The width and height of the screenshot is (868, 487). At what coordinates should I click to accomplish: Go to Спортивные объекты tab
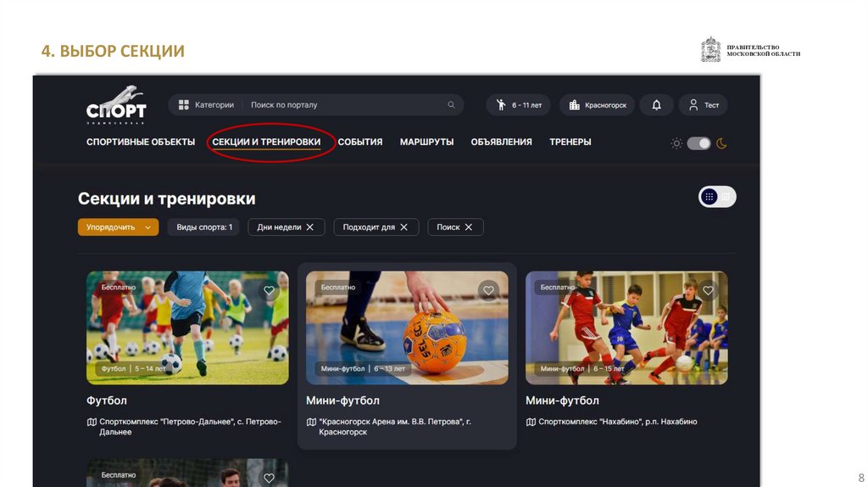coord(141,142)
